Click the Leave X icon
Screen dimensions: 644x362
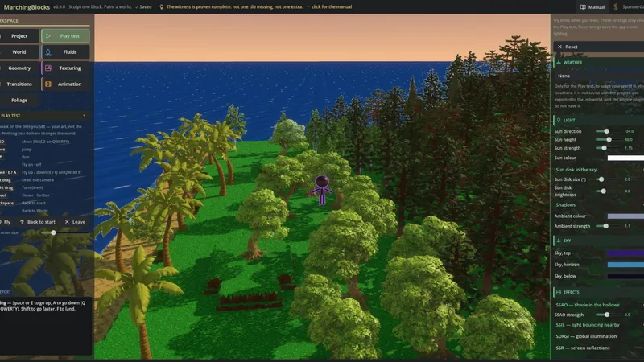click(x=67, y=222)
